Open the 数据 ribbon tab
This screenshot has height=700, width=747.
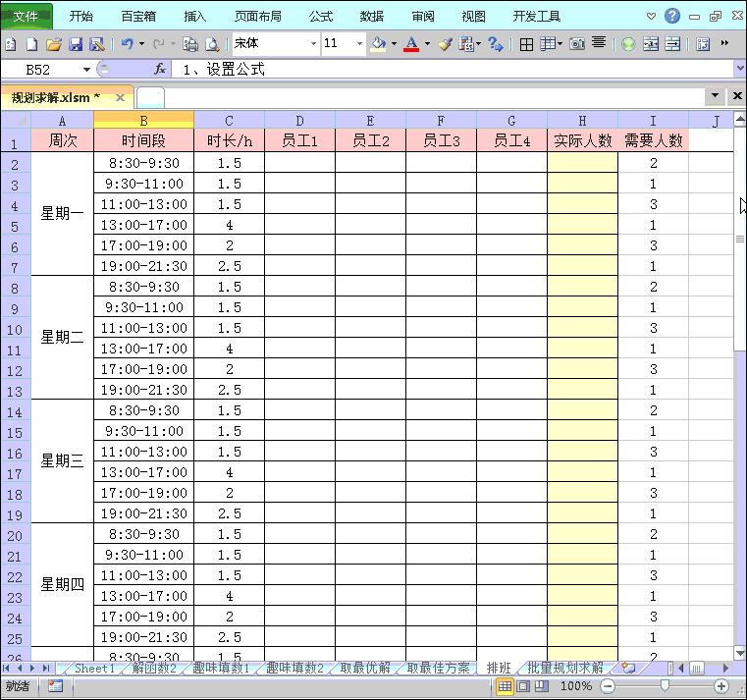372,17
